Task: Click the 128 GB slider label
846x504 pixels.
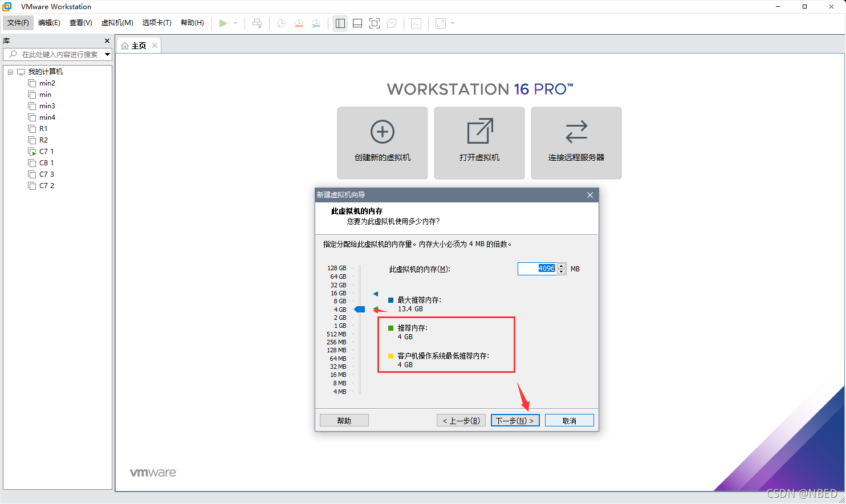Action: click(337, 268)
